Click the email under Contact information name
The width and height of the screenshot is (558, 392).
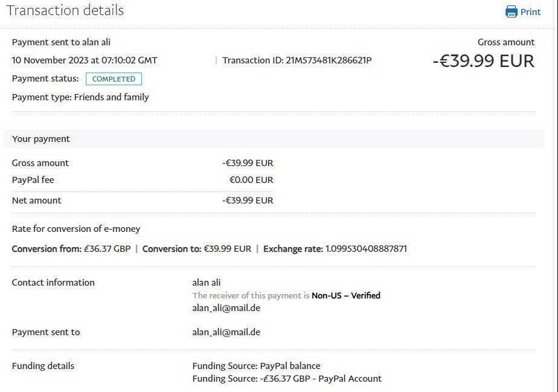(226, 308)
